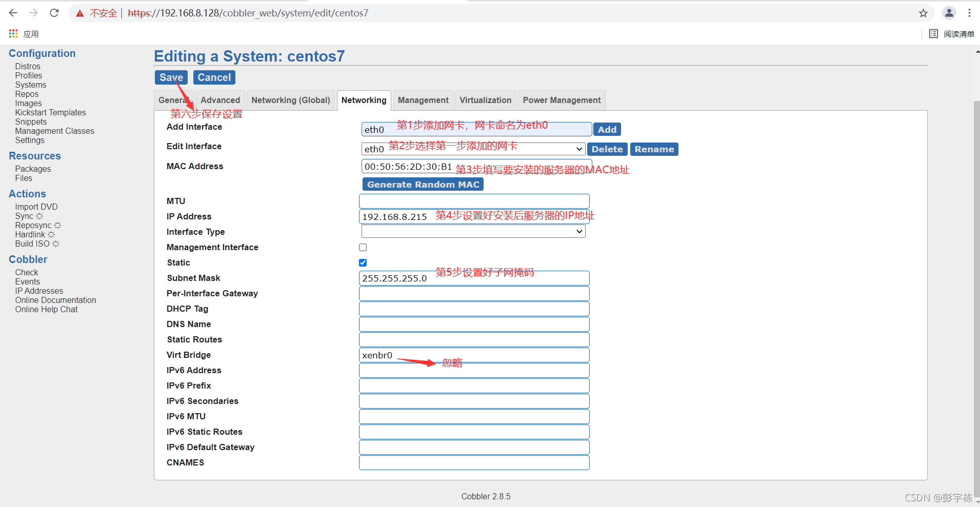Open Kickstart Templates link
Image resolution: width=980 pixels, height=507 pixels.
pos(51,113)
